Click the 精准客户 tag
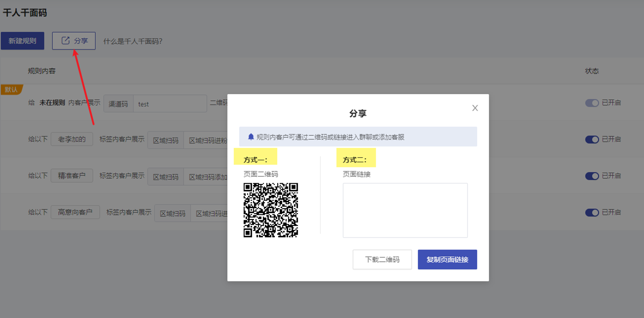This screenshot has width=644, height=318. (72, 176)
